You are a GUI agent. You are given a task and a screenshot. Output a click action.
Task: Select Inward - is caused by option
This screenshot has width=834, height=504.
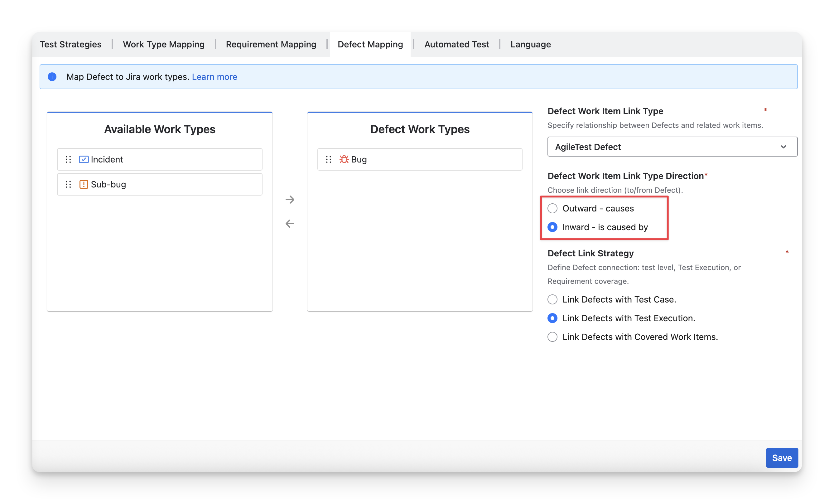552,227
